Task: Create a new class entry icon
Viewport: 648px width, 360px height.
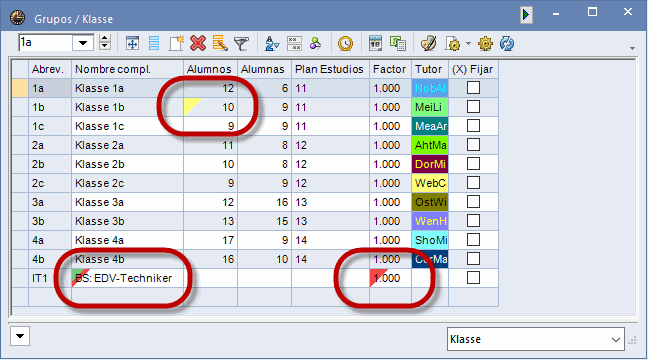Action: [176, 43]
